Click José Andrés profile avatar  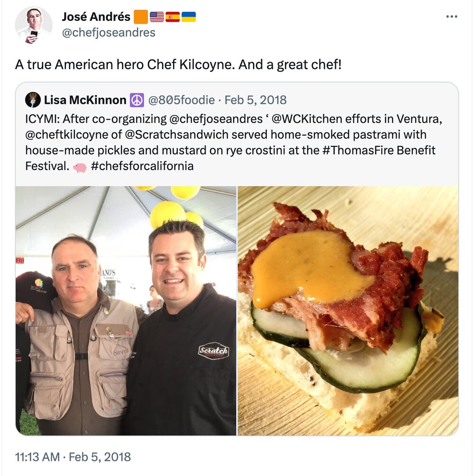coord(33,25)
